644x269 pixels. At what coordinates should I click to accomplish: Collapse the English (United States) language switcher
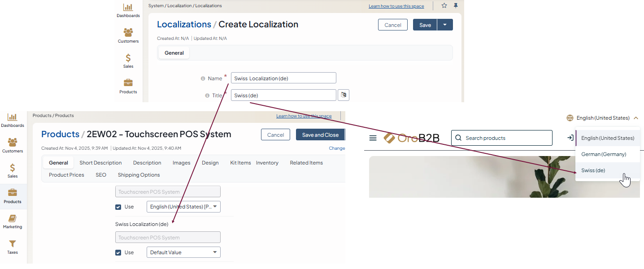[603, 118]
